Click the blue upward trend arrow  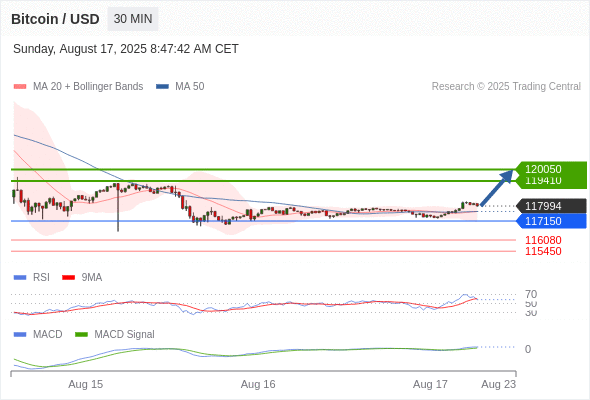(497, 187)
